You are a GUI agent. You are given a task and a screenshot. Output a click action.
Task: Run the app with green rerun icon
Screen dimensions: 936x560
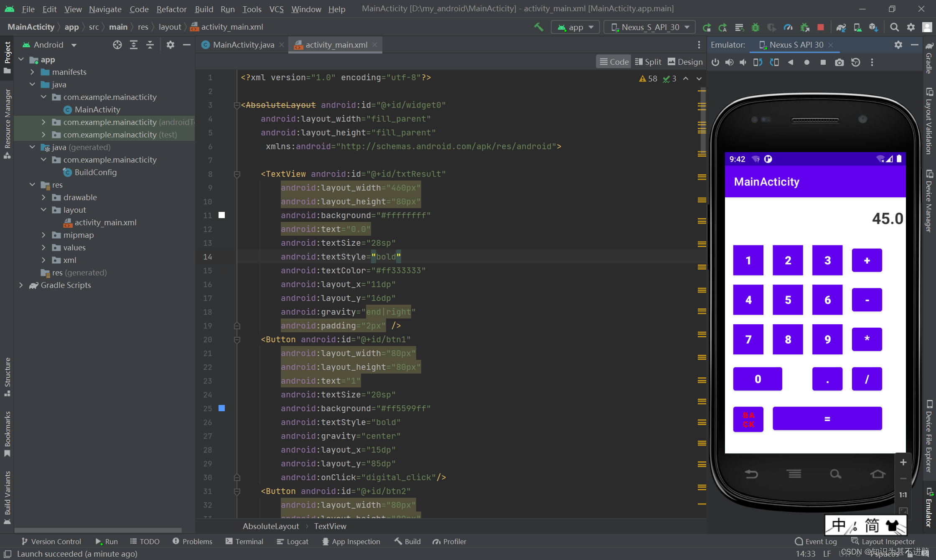707,27
